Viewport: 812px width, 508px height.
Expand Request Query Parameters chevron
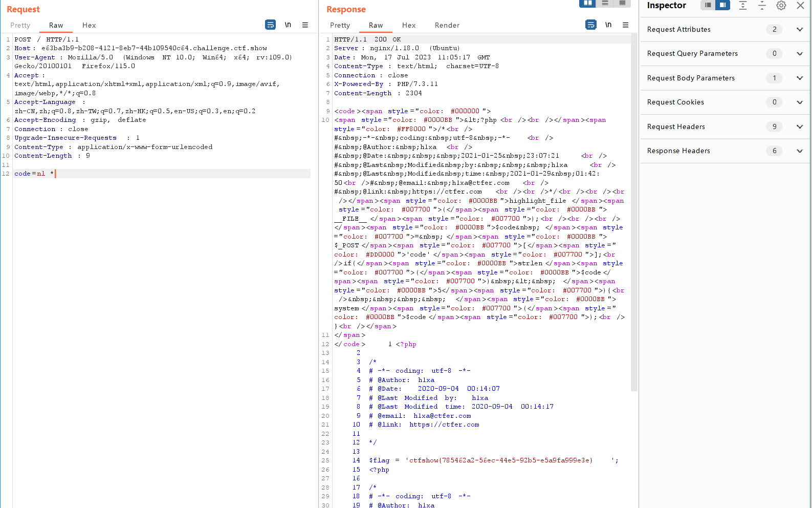(800, 53)
